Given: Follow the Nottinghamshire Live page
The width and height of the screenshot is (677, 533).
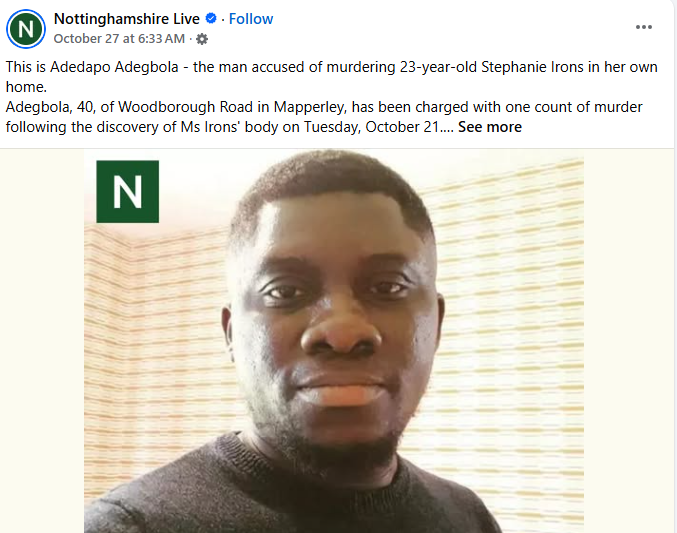Looking at the screenshot, I should [x=251, y=19].
